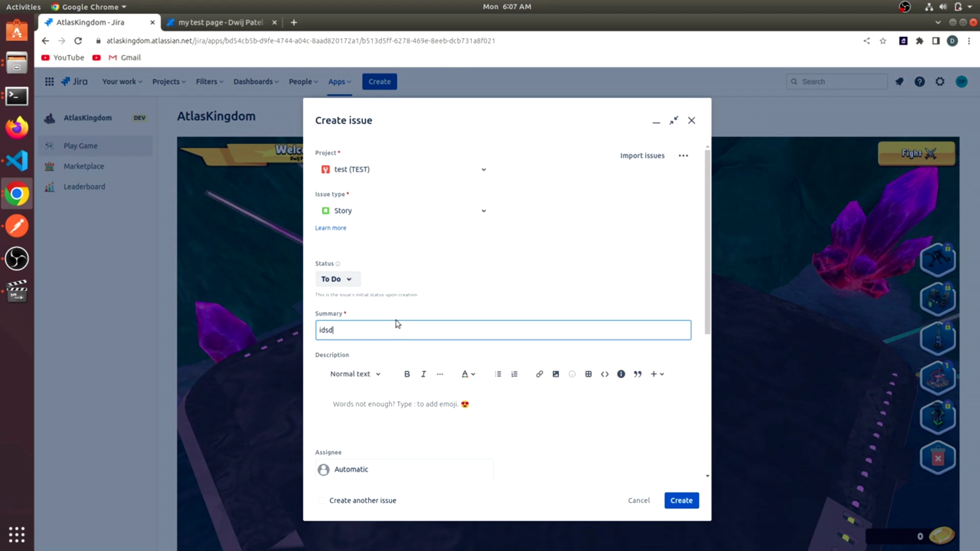980x551 pixels.
Task: Open the Project dropdown showing test (TEST)
Action: click(403, 169)
